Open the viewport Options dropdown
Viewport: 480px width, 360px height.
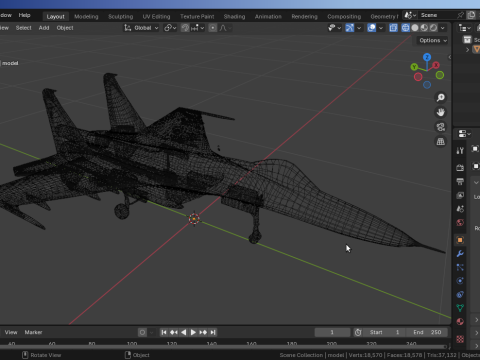(x=433, y=40)
